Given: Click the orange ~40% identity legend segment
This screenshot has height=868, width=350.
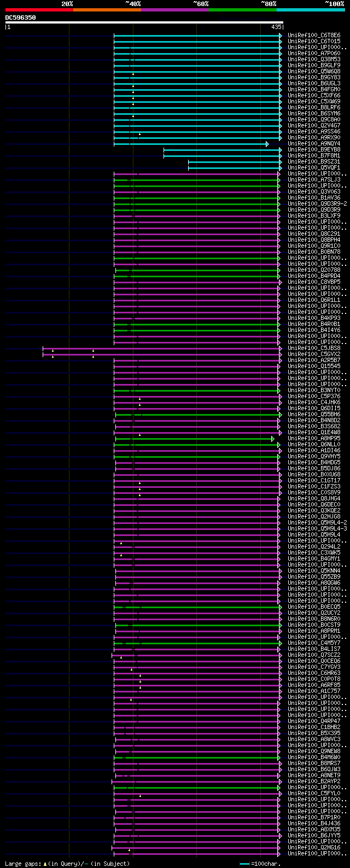Looking at the screenshot, I should pyautogui.click(x=107, y=10).
